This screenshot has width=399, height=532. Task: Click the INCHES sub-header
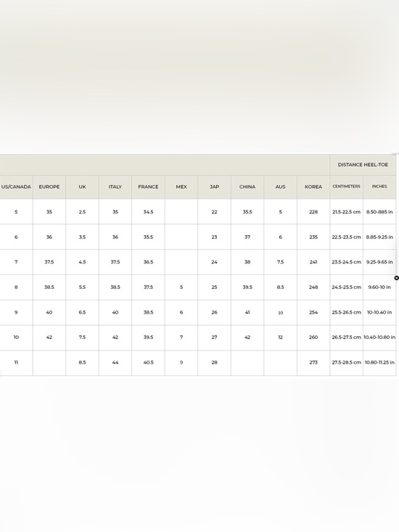[379, 187]
